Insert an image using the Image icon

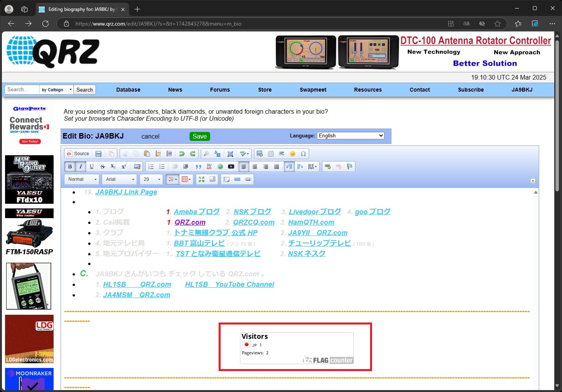[x=260, y=154]
